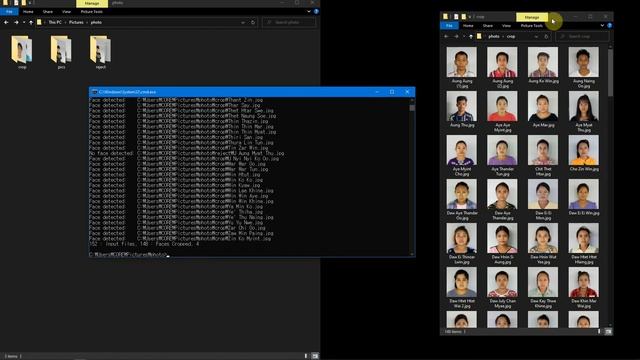Open address history dropdown in photo window
The image size is (640, 360).
point(243,22)
